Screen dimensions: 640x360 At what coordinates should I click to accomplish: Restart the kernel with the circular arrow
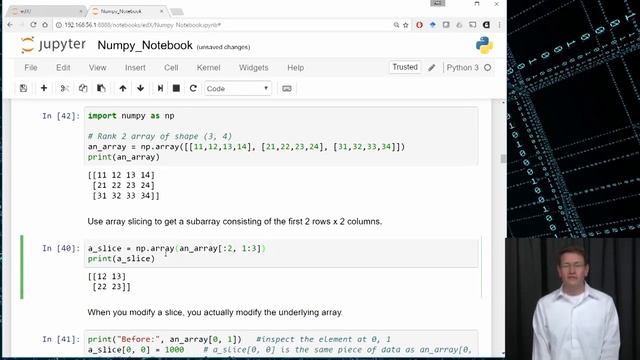point(193,88)
